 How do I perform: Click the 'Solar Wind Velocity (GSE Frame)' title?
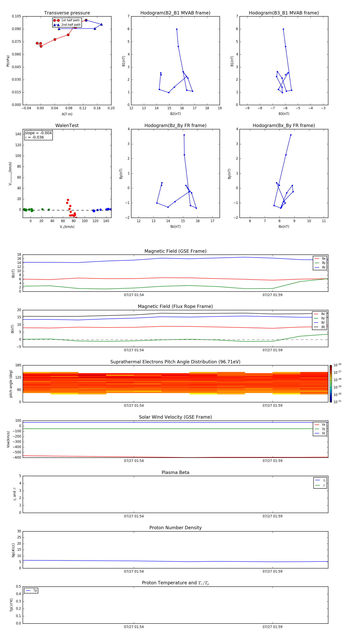pos(175,417)
